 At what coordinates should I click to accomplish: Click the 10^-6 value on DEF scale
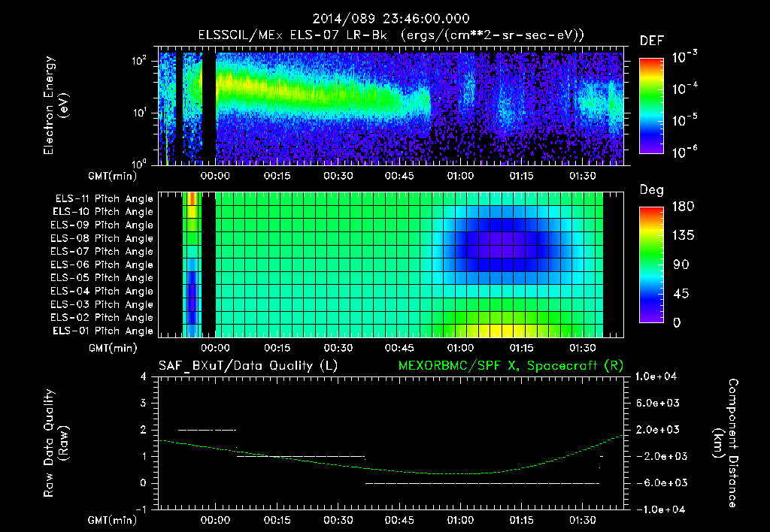click(684, 152)
